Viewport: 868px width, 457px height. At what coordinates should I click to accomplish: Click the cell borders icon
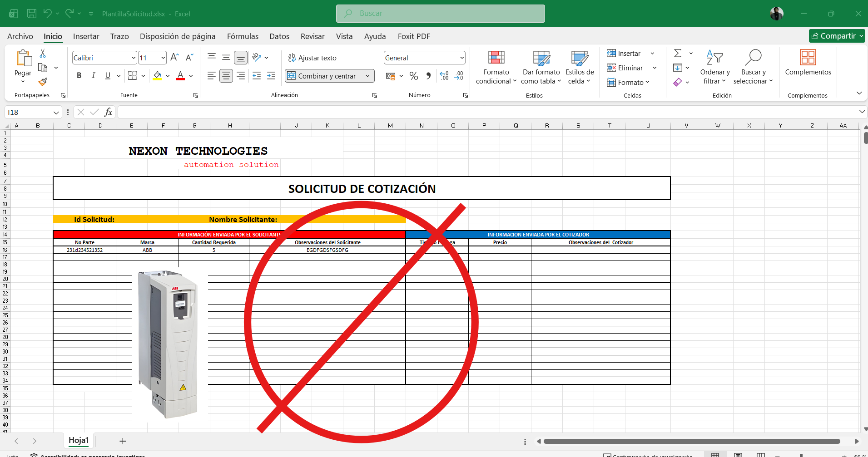coord(132,76)
